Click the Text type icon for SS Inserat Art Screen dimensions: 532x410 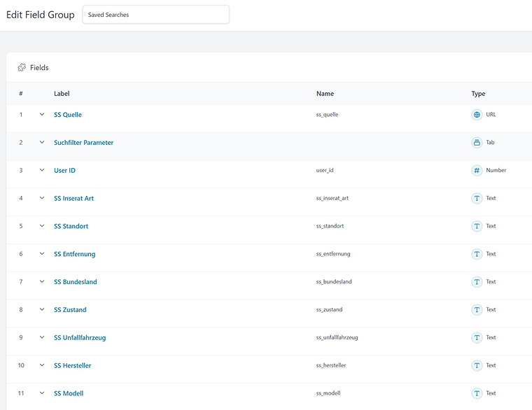click(477, 198)
